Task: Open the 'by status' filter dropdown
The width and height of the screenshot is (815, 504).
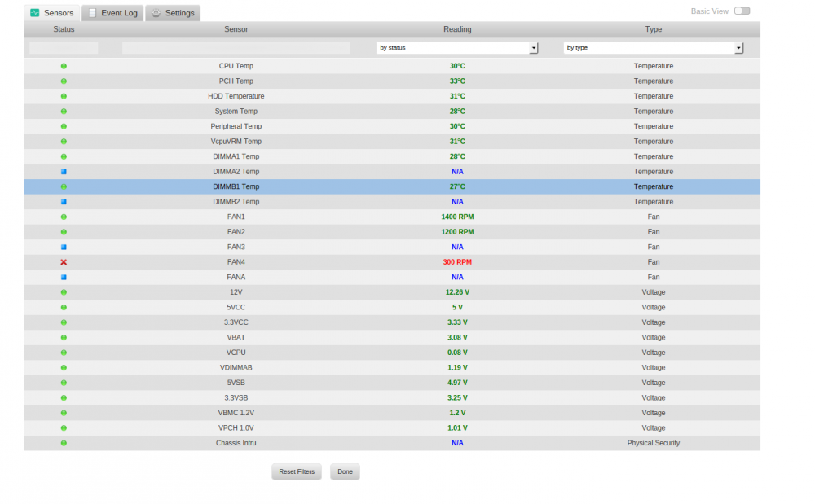Action: click(457, 48)
